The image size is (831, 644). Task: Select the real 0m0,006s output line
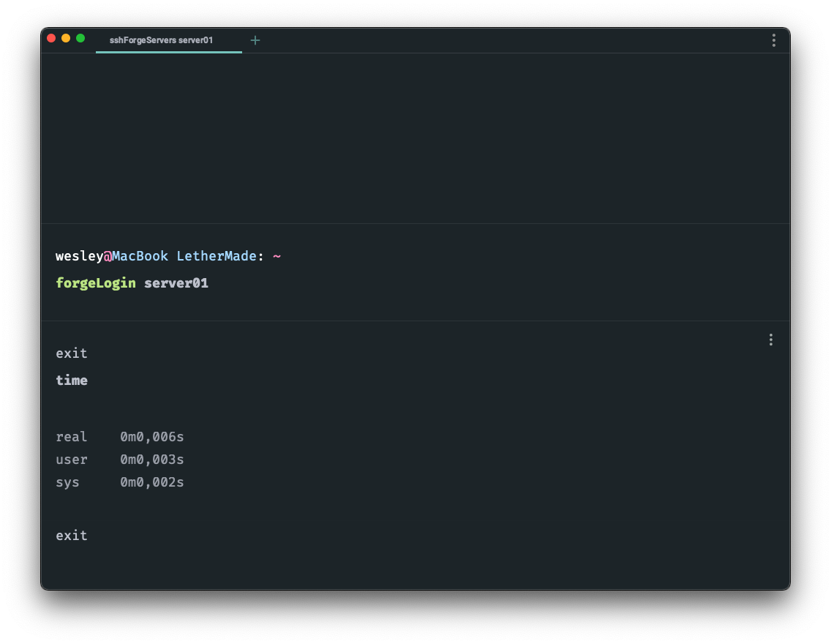pos(119,436)
